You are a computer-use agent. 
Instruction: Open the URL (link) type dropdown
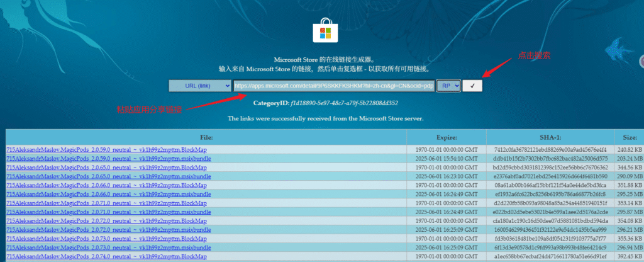[200, 86]
